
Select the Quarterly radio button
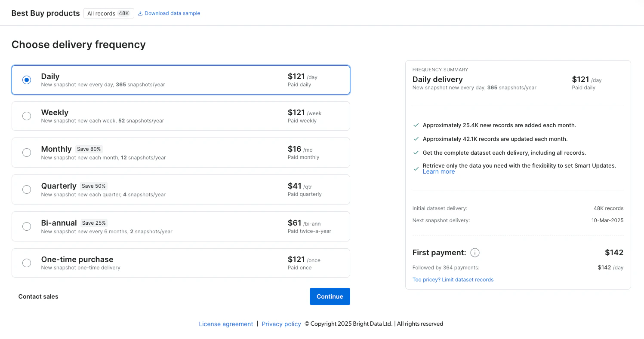click(x=27, y=189)
